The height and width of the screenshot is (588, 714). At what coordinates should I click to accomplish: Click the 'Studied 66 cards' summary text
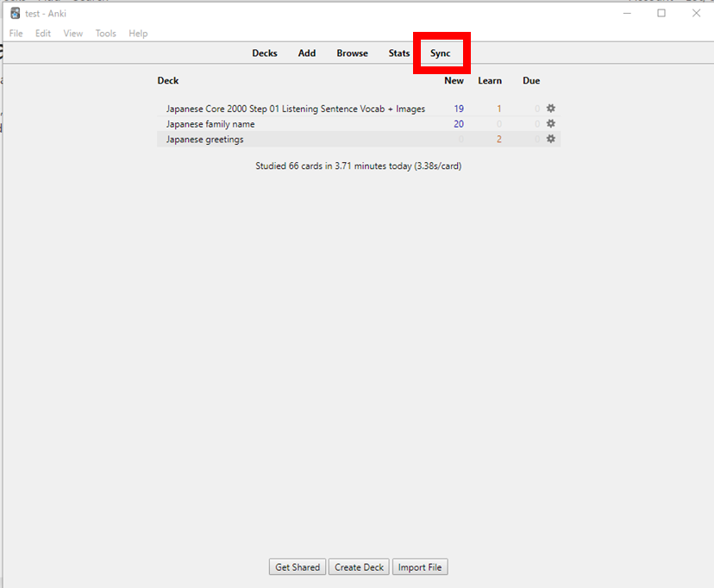(x=359, y=166)
